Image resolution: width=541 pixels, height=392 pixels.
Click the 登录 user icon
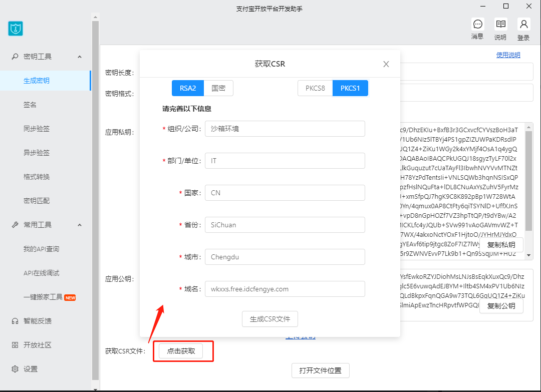pos(524,24)
